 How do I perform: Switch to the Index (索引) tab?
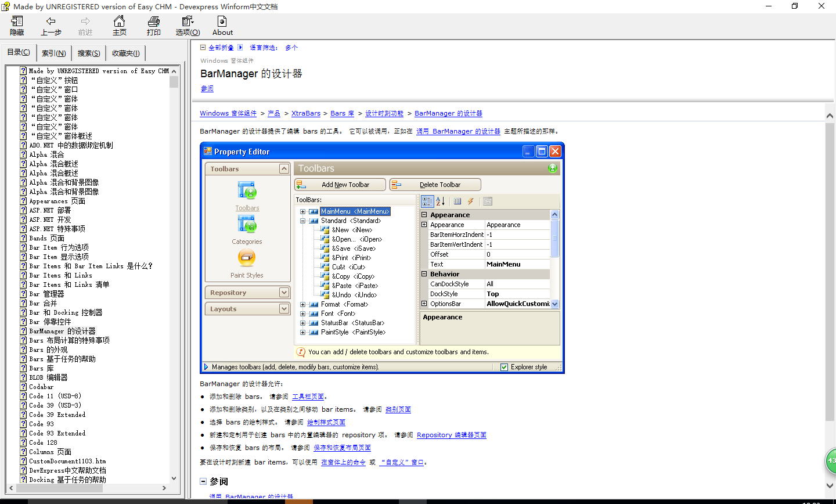tap(54, 53)
